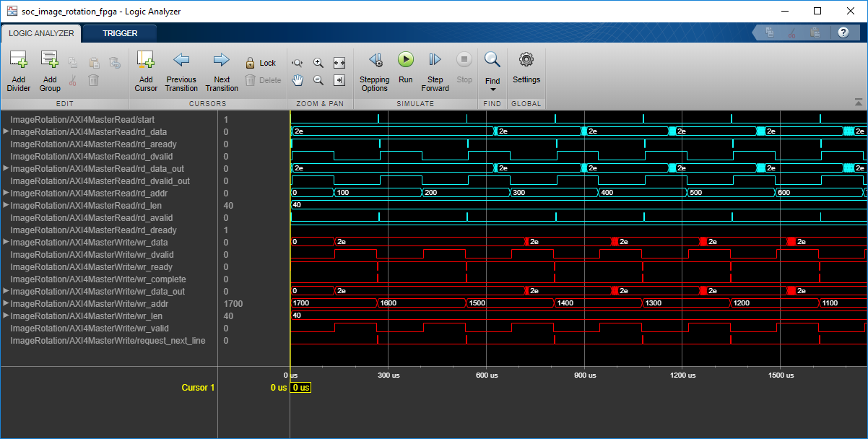Click the zoom in magnifier icon
The height and width of the screenshot is (439, 868).
coord(318,63)
